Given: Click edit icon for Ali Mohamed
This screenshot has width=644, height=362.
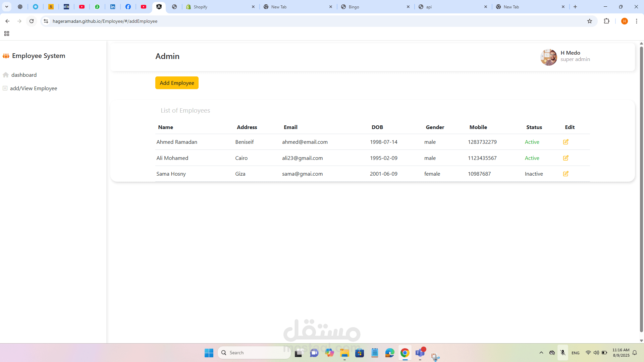Looking at the screenshot, I should [566, 158].
